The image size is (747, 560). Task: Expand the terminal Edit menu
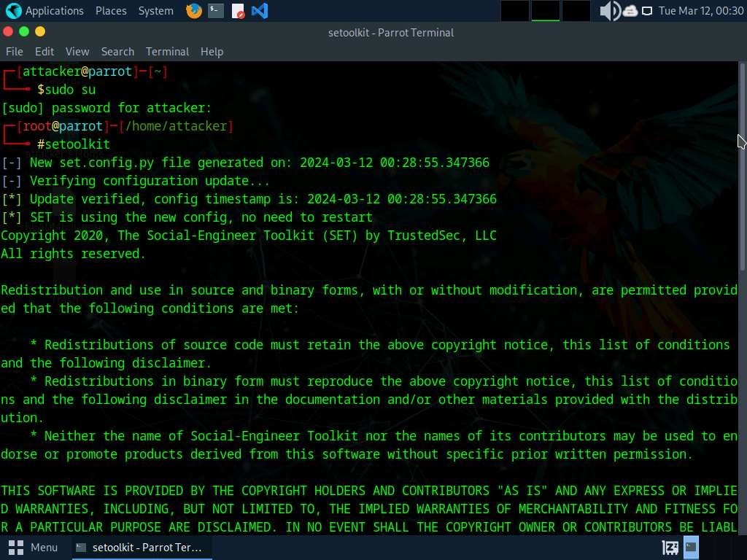click(44, 52)
